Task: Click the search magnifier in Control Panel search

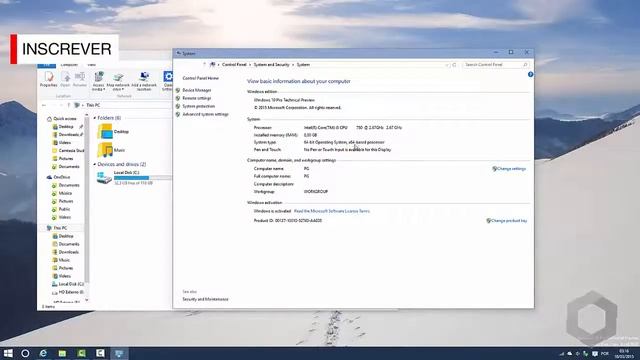Action: click(525, 64)
